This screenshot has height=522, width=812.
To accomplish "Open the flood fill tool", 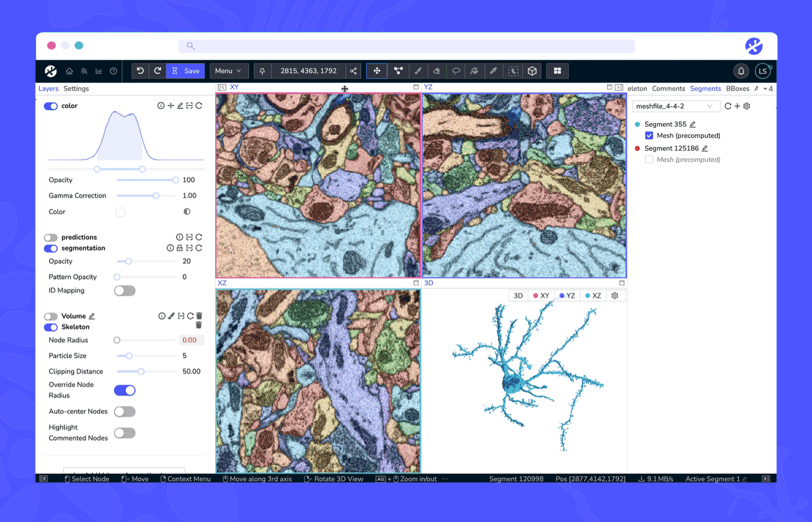I will tap(474, 71).
